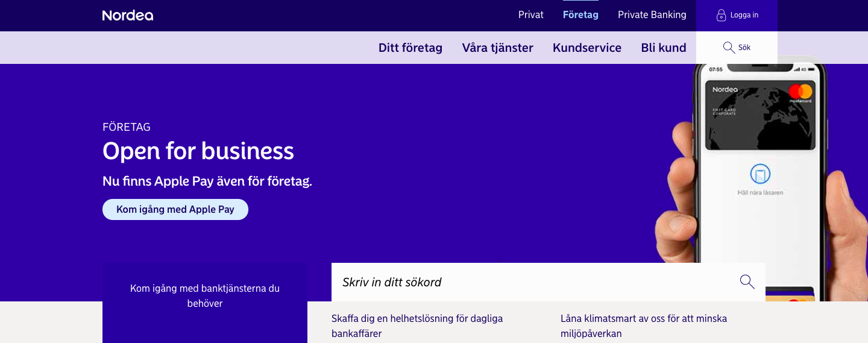Open the Bli kund menu
Viewport: 868px width, 343px height.
pos(664,48)
